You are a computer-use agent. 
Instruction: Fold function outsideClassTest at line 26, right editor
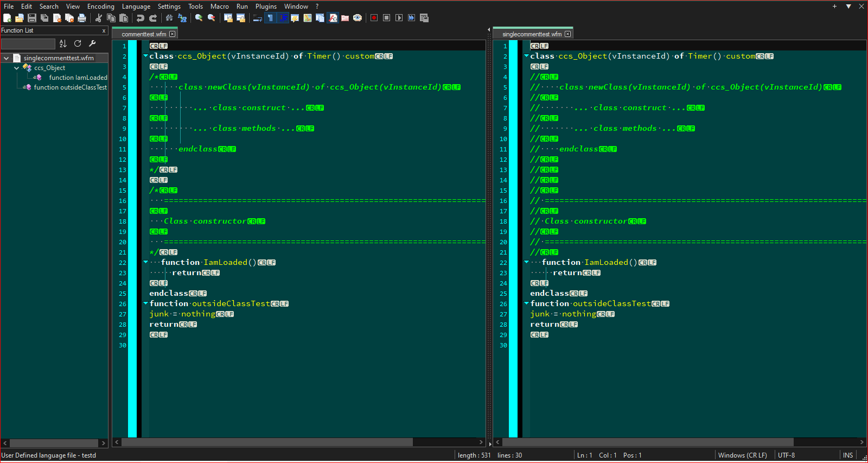click(526, 303)
